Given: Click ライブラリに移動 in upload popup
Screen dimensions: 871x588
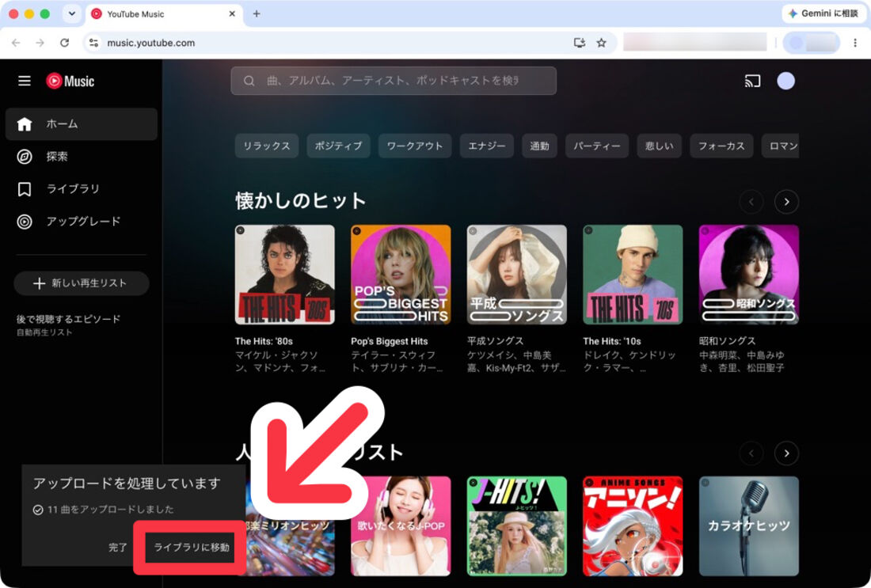Looking at the screenshot, I should coord(191,548).
